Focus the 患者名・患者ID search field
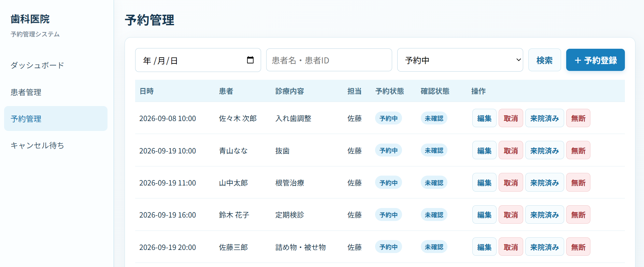The image size is (644, 267). (329, 60)
